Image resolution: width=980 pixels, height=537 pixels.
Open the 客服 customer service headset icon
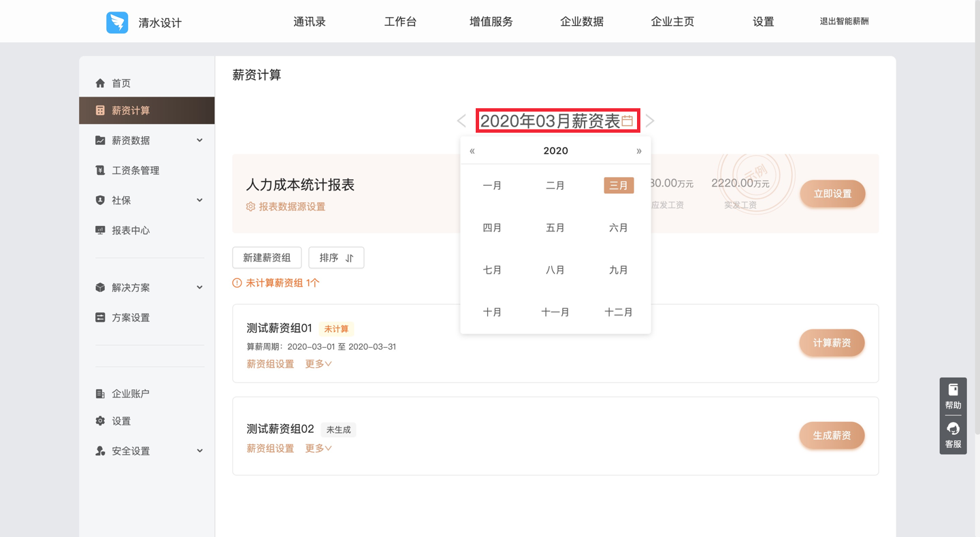coord(953,429)
